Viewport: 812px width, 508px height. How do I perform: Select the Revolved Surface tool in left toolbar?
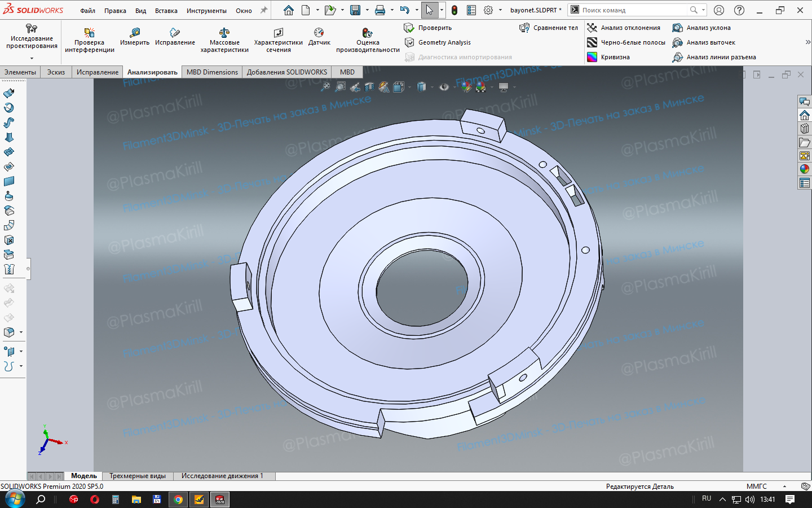pyautogui.click(x=9, y=108)
